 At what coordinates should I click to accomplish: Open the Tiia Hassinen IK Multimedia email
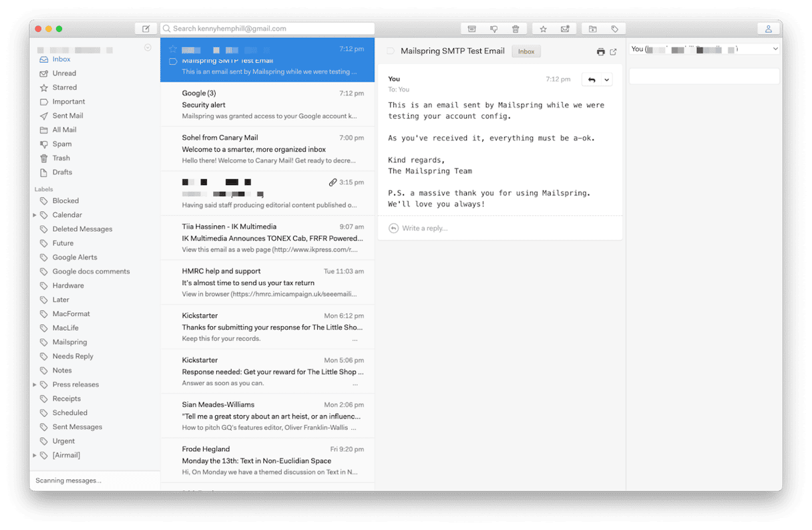pyautogui.click(x=267, y=238)
